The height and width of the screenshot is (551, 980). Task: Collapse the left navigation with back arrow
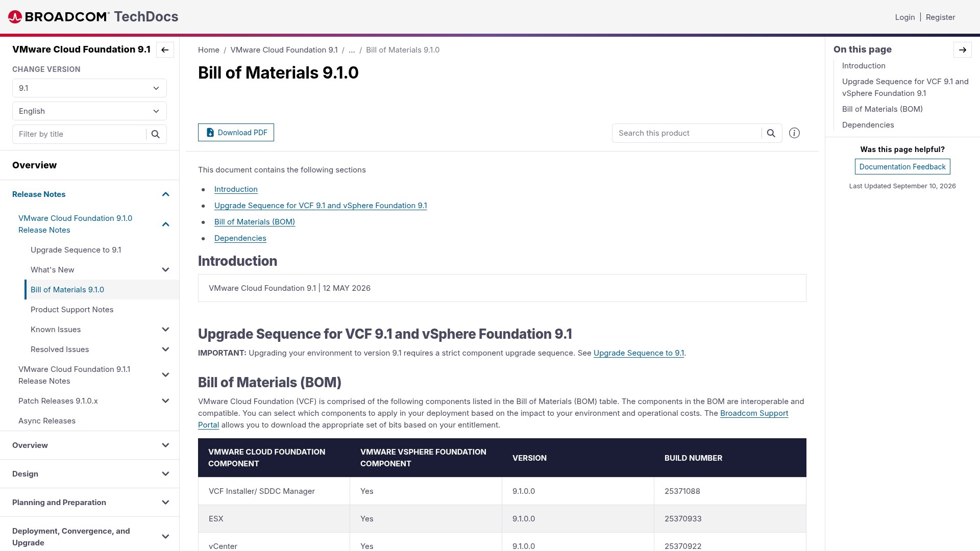(x=165, y=50)
